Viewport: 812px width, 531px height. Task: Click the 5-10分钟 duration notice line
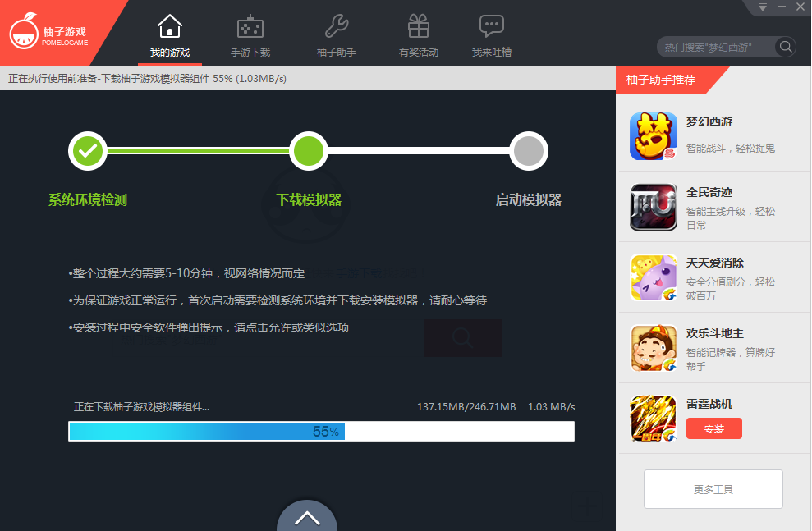186,273
